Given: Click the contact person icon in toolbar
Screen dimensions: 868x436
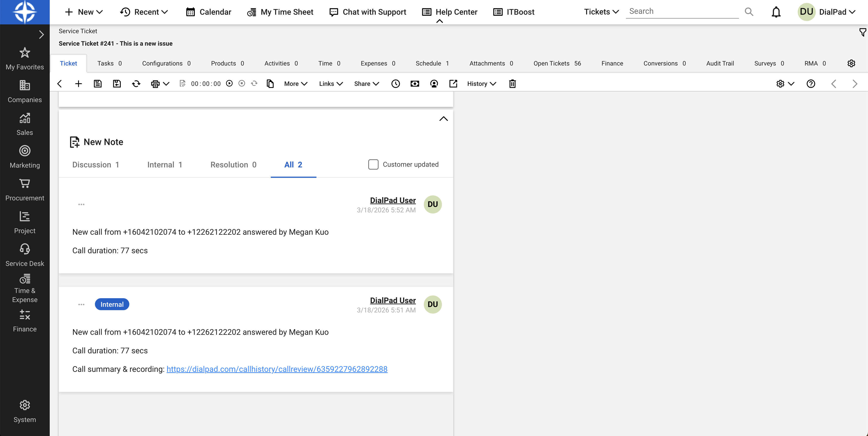Looking at the screenshot, I should coord(434,84).
